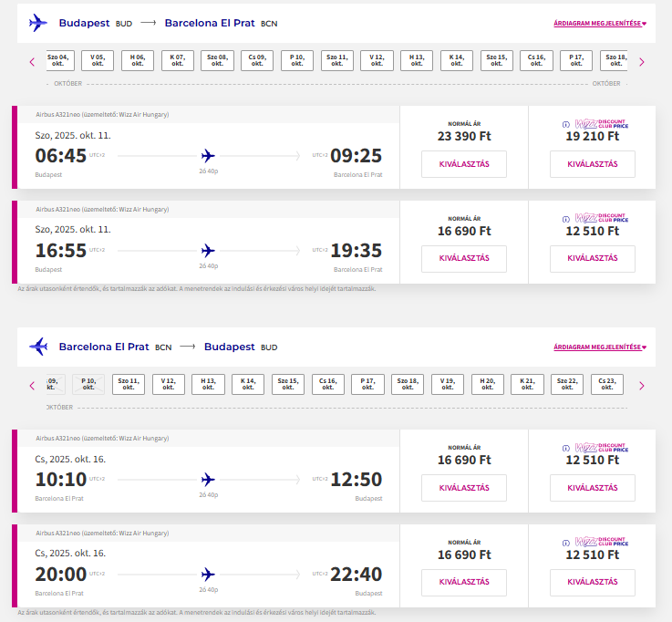Image resolution: width=672 pixels, height=622 pixels.
Task: Select normal price for 10:10 return flight
Action: (463, 488)
